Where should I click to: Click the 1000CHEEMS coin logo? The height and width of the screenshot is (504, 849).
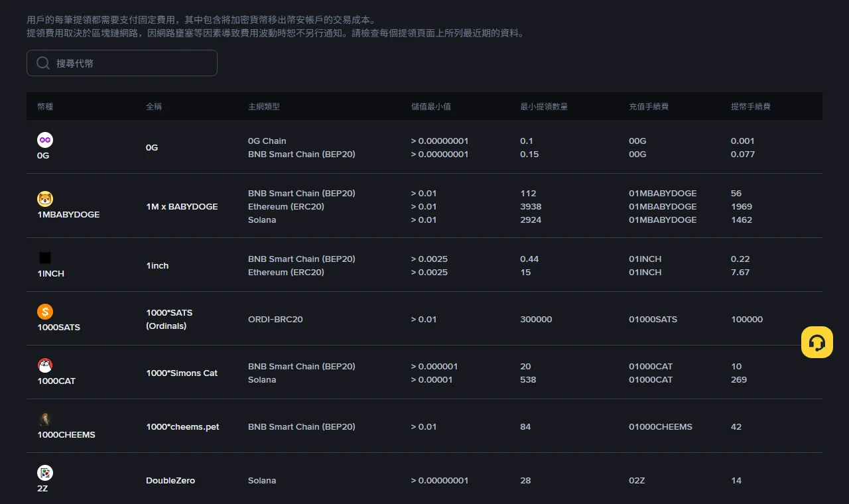[x=45, y=419]
